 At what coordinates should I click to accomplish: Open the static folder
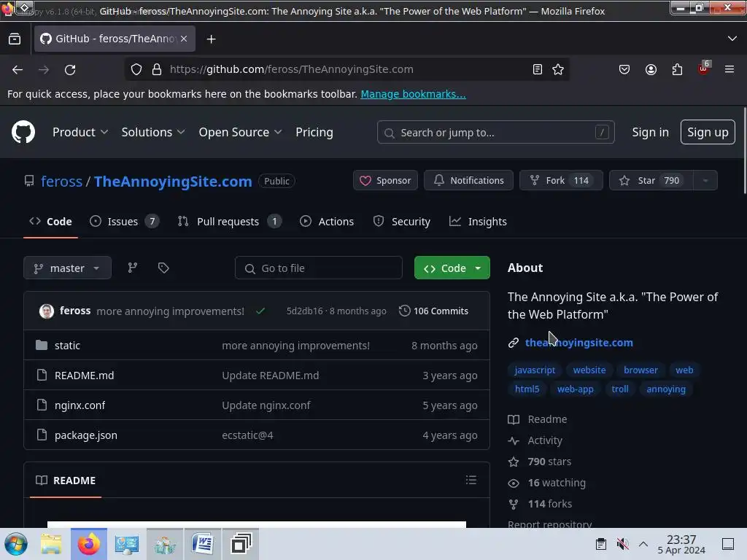(67, 346)
